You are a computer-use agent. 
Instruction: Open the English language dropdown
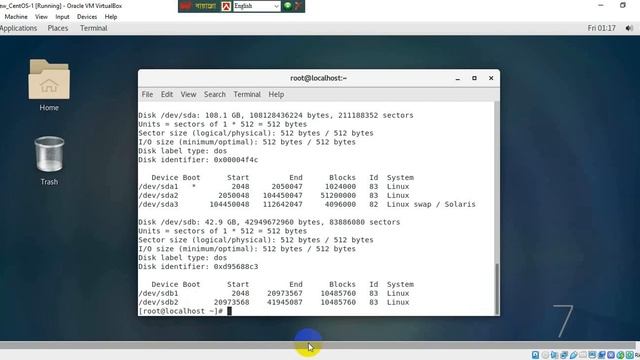click(257, 6)
